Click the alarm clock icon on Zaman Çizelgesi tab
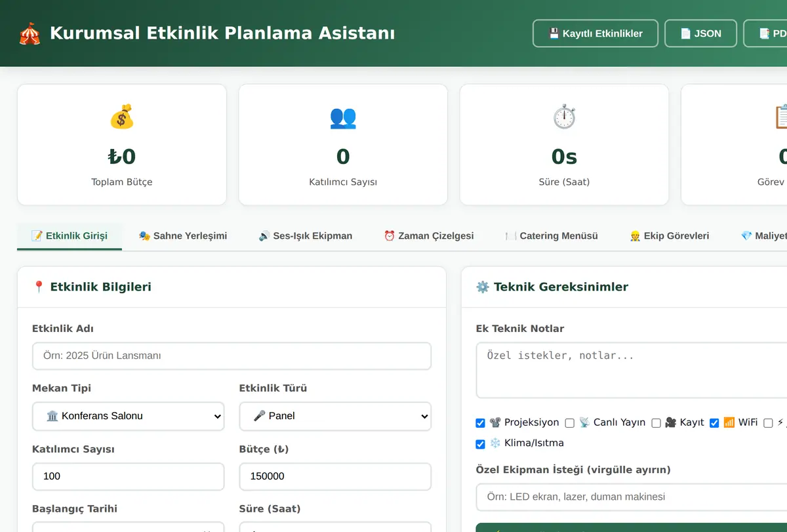 click(390, 235)
